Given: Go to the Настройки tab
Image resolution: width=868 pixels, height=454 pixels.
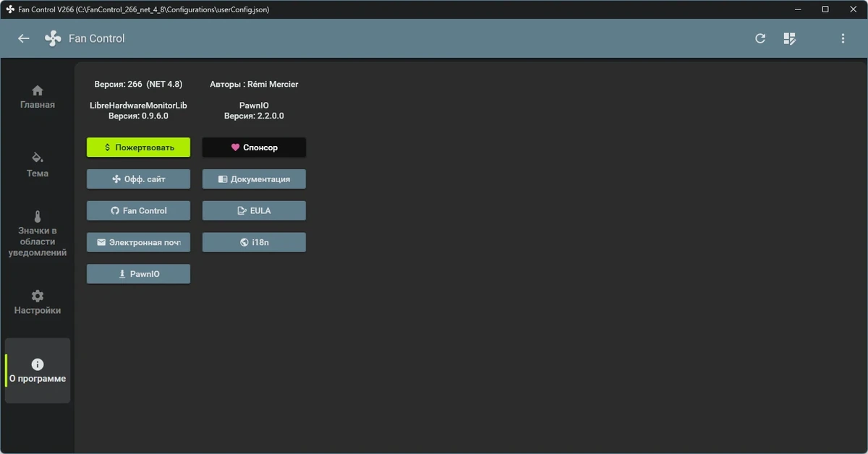Looking at the screenshot, I should pos(38,303).
